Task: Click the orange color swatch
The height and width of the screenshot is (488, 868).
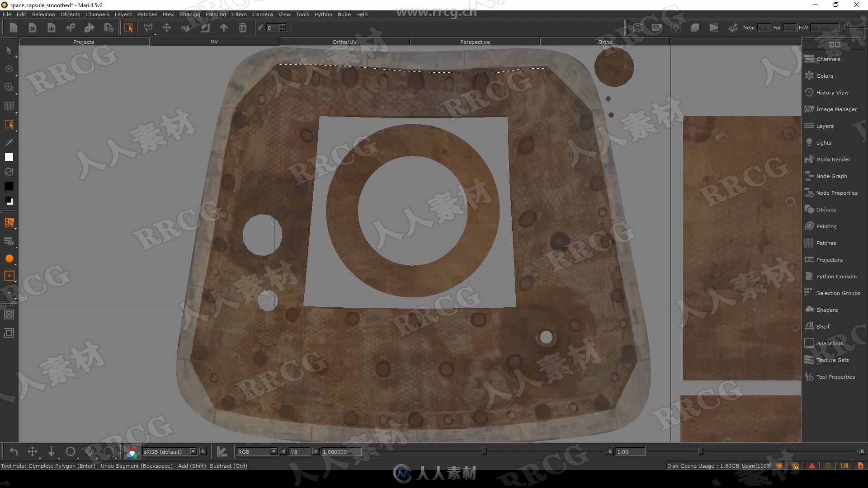Action: coord(8,258)
